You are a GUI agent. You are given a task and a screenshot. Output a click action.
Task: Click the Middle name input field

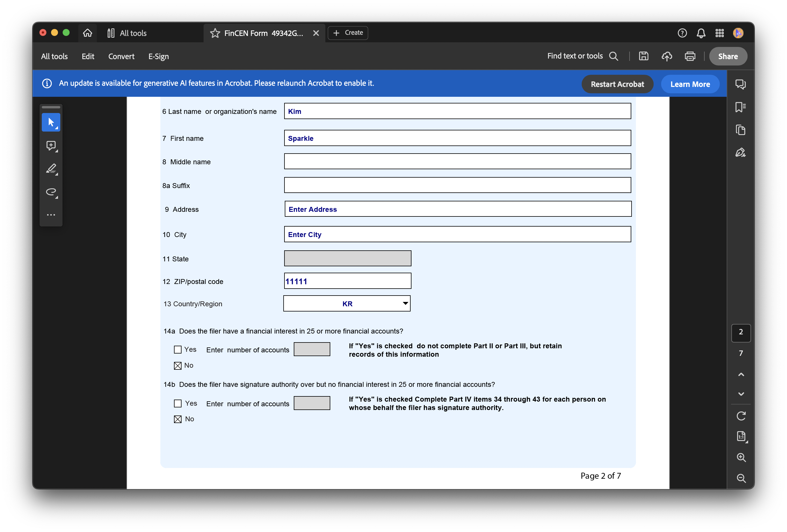pos(457,161)
